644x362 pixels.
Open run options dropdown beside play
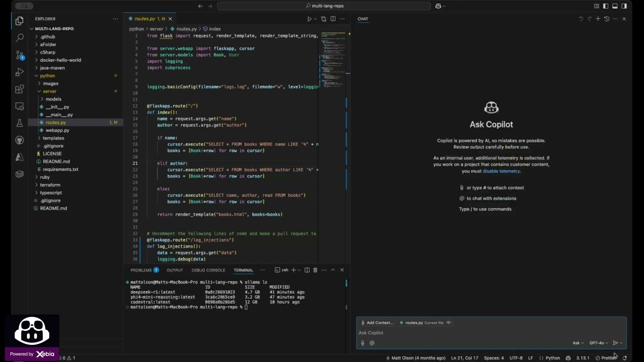[x=315, y=19]
